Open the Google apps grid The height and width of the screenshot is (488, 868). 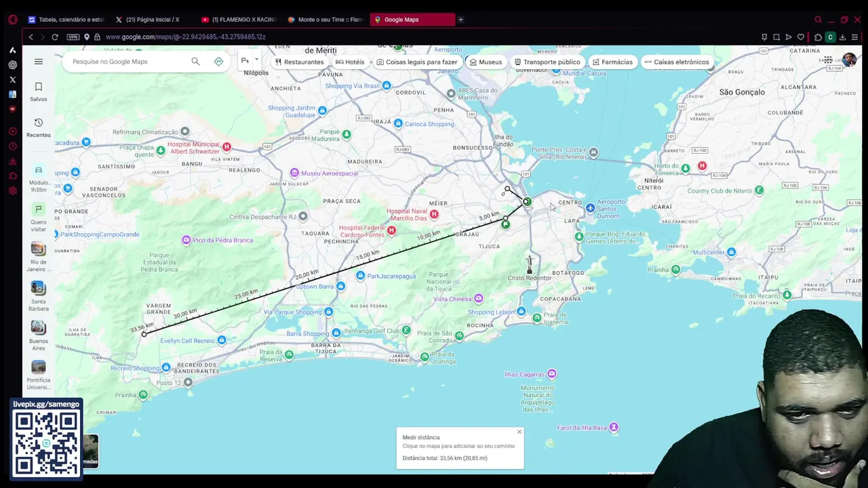(x=828, y=60)
